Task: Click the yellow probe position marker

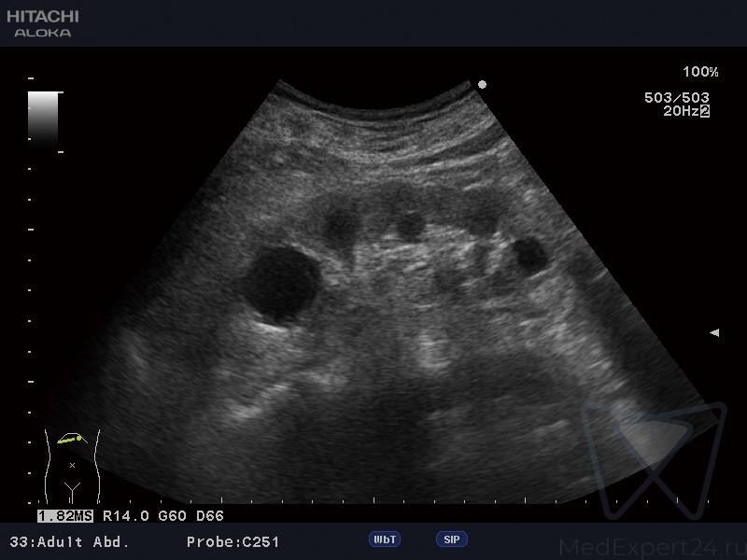Action: 69,438
